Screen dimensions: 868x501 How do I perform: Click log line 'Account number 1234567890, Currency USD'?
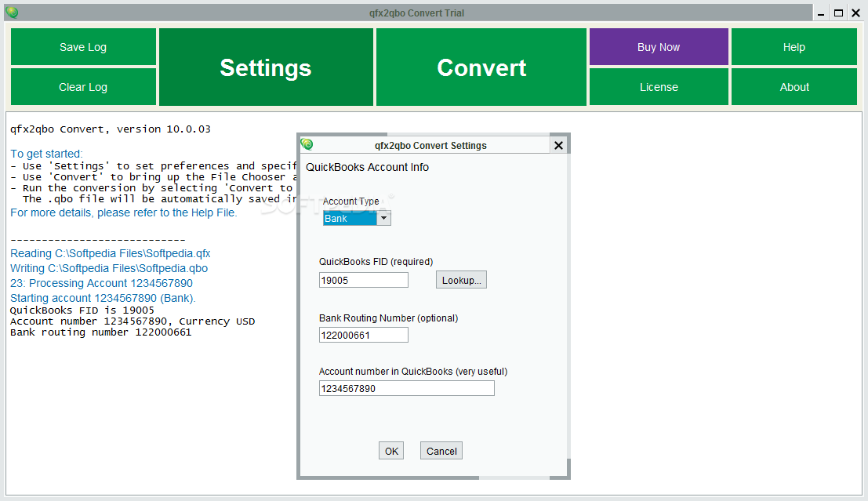click(x=133, y=321)
